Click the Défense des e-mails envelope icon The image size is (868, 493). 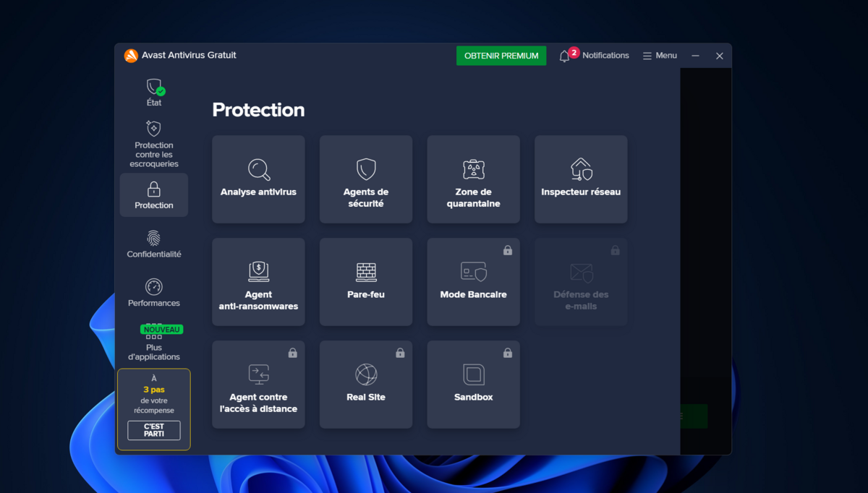(x=582, y=273)
